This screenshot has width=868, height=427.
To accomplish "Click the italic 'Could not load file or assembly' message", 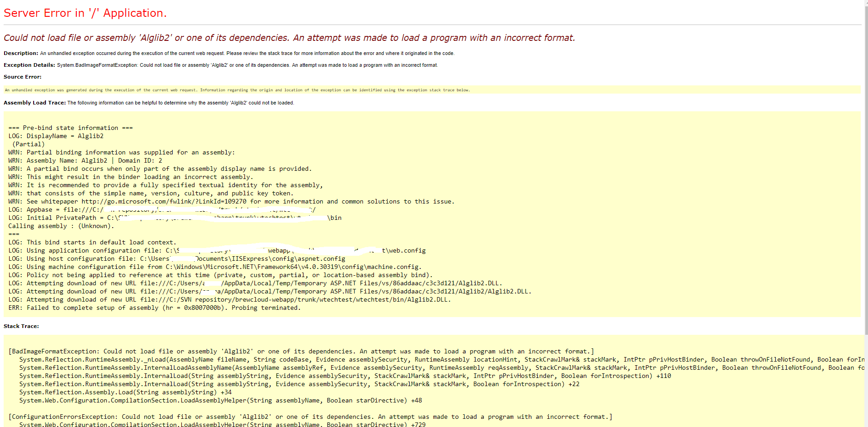I will [x=289, y=38].
